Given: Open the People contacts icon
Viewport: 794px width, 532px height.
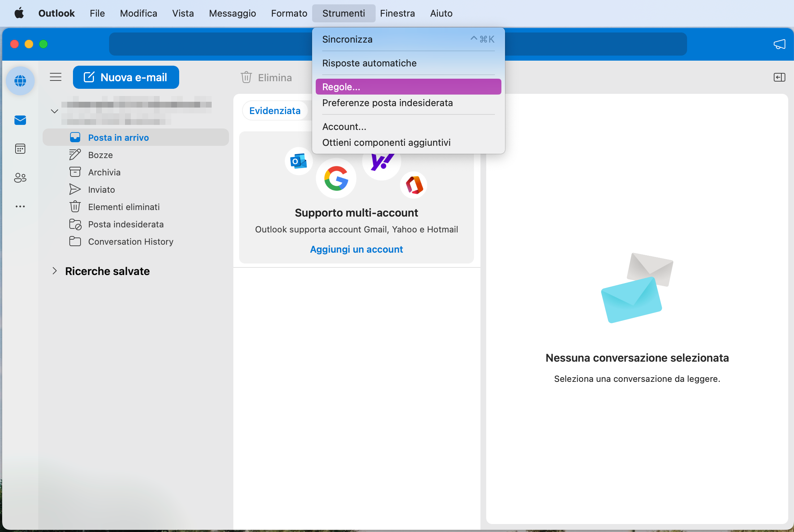Looking at the screenshot, I should click(20, 178).
